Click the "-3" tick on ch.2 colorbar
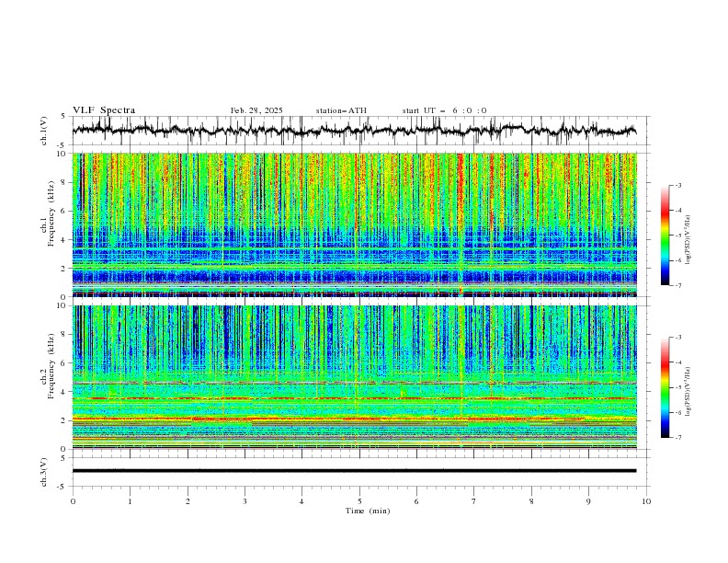The image size is (728, 563). click(678, 338)
